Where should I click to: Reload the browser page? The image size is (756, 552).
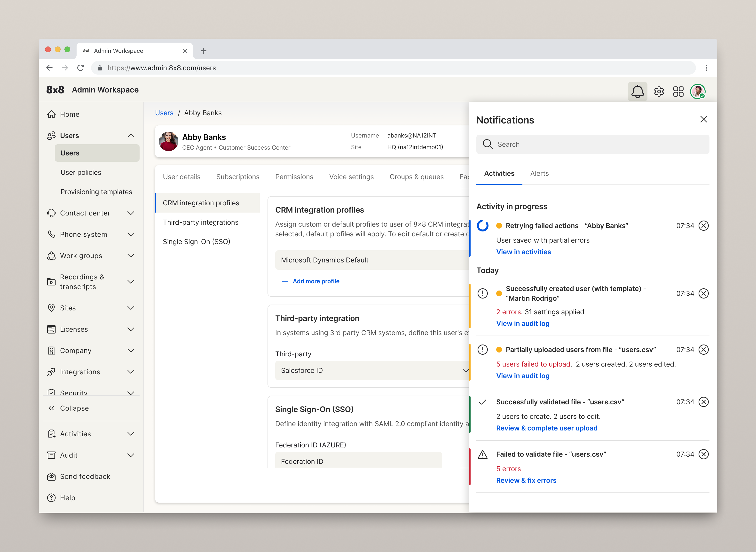[81, 68]
